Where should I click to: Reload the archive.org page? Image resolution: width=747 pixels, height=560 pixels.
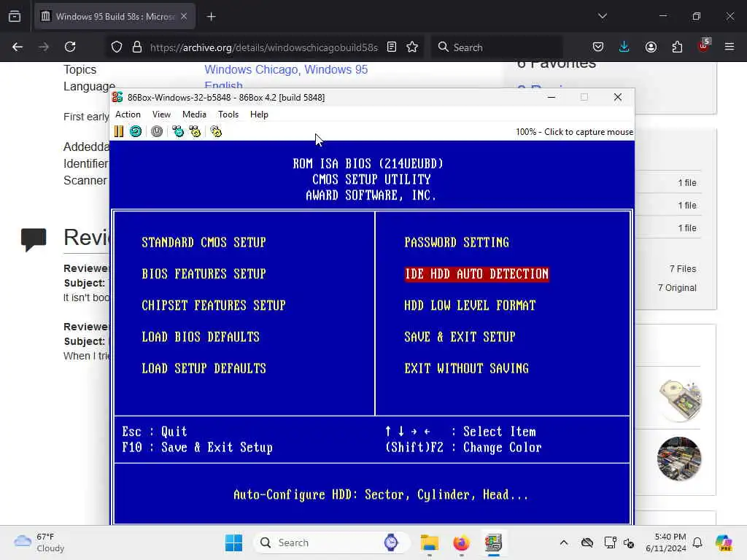70,47
